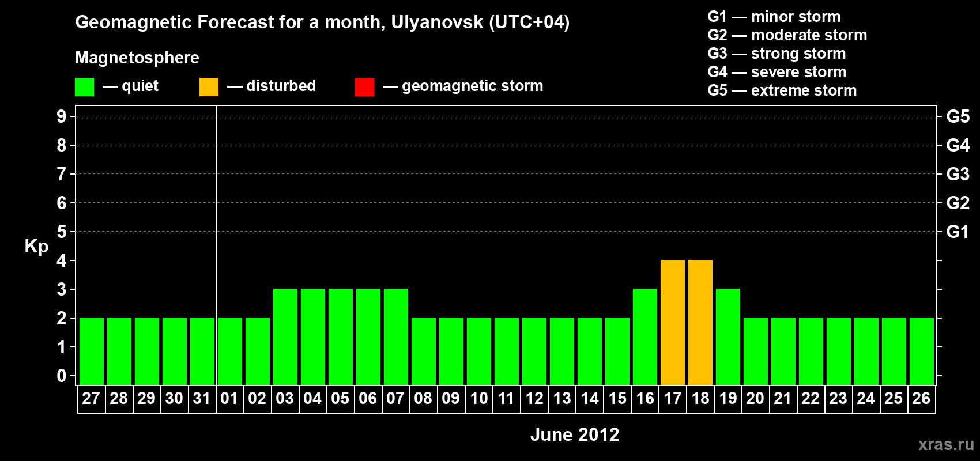
Task: Click the 'G4 — severe storm' legend text
Action: coord(777,72)
